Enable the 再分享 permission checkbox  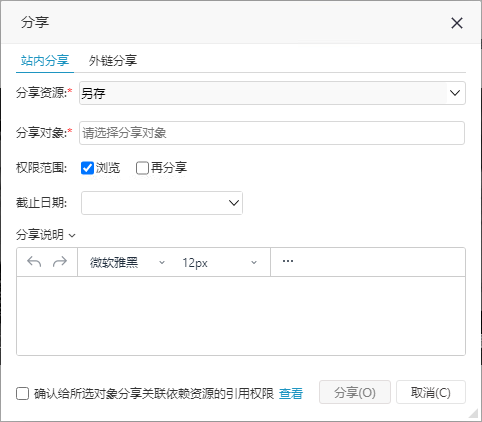[142, 168]
